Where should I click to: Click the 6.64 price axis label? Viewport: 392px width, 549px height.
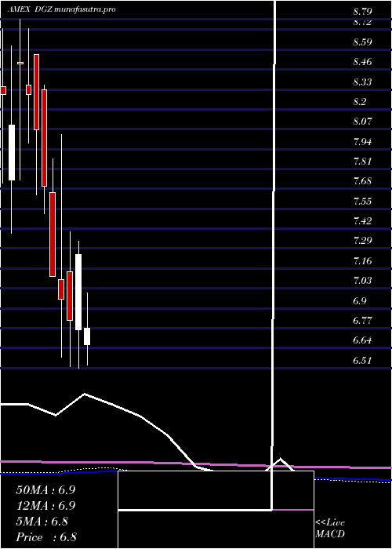[362, 340]
